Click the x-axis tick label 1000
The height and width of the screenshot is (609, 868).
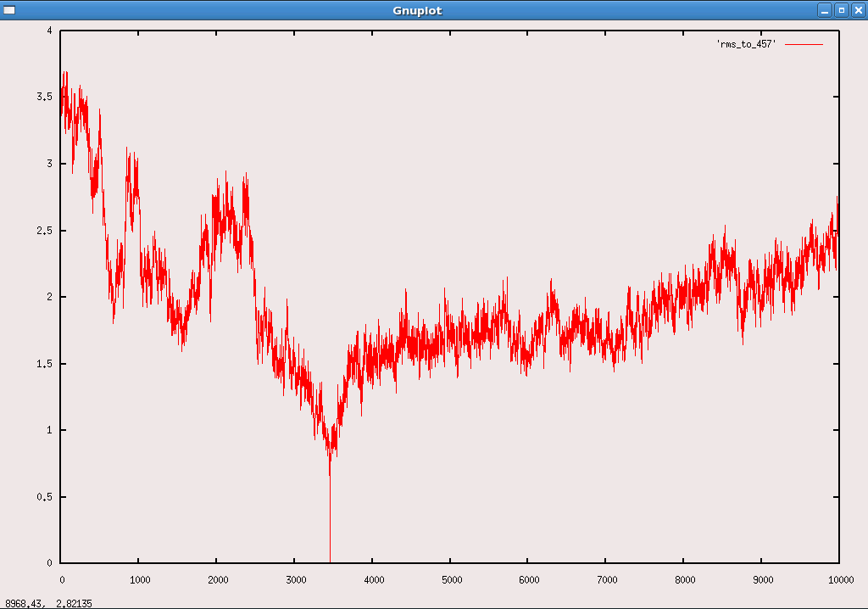pyautogui.click(x=140, y=580)
